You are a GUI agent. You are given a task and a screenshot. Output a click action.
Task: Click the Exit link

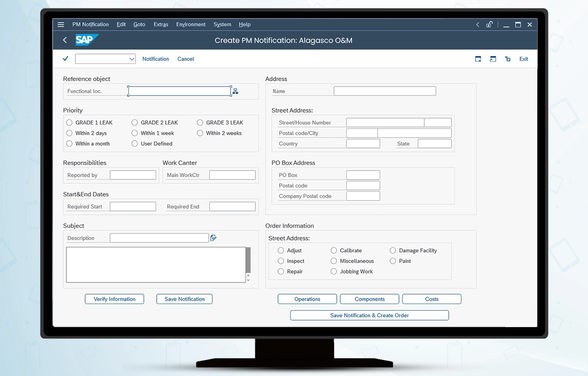click(524, 59)
